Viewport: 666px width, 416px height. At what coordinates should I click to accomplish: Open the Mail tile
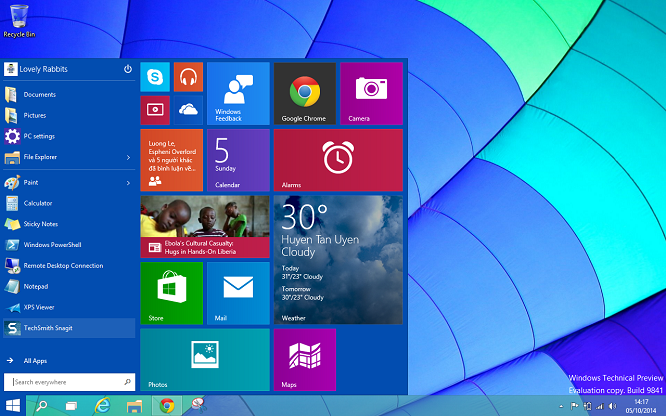[238, 293]
